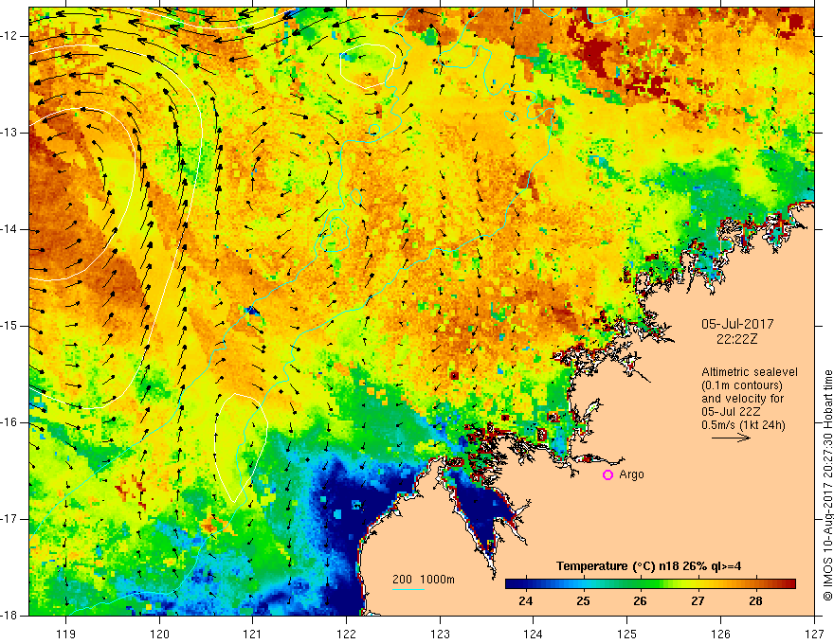This screenshot has height=644, width=834.
Task: Select the '22:22Z' time text
Action: point(737,339)
